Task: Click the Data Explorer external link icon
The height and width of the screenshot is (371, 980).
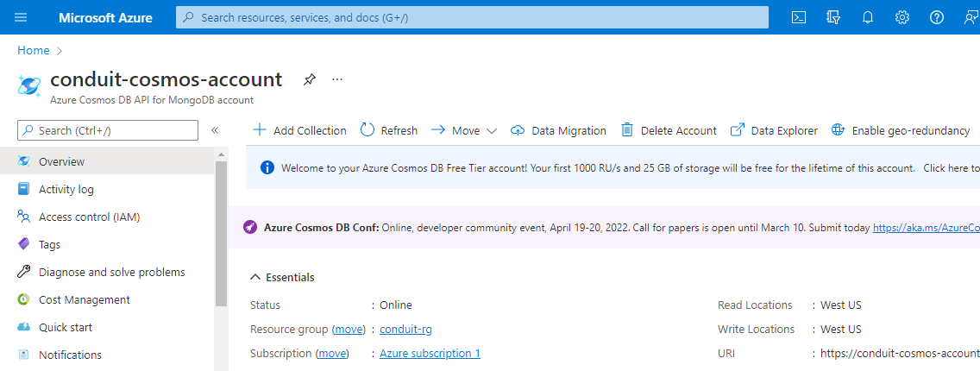Action: [x=738, y=130]
